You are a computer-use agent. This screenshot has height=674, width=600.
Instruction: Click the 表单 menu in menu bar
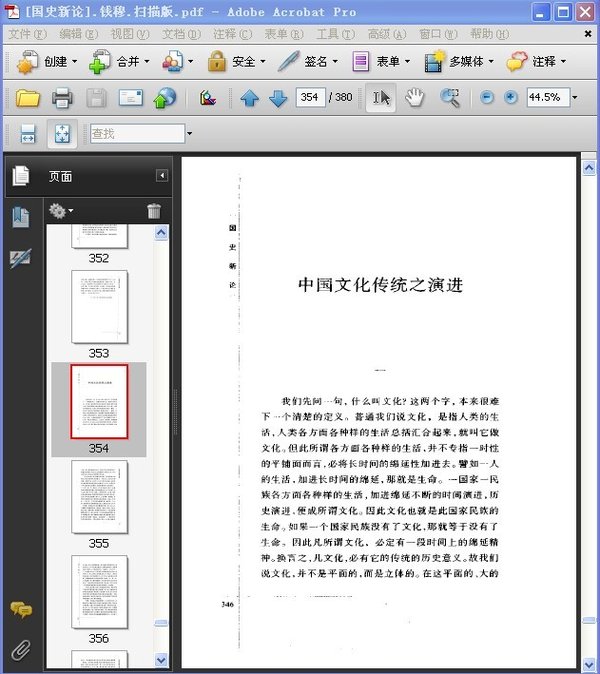[284, 34]
